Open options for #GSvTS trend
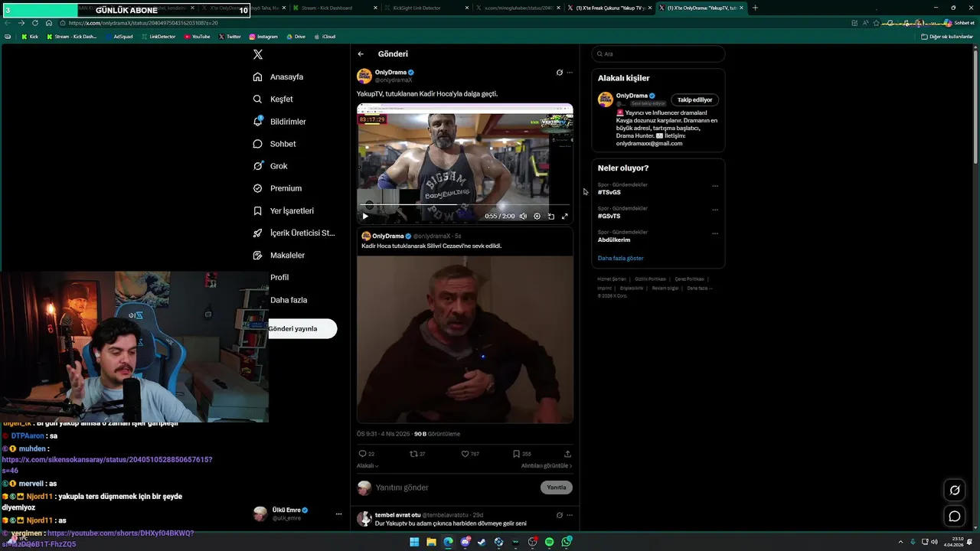 click(x=715, y=210)
